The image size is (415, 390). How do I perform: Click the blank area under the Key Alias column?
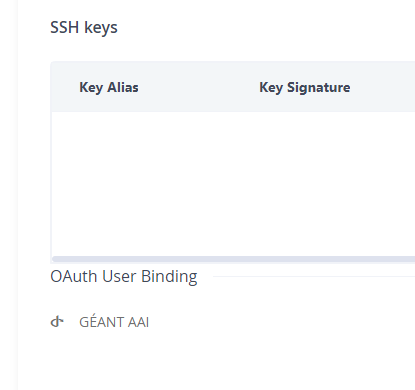(133, 184)
